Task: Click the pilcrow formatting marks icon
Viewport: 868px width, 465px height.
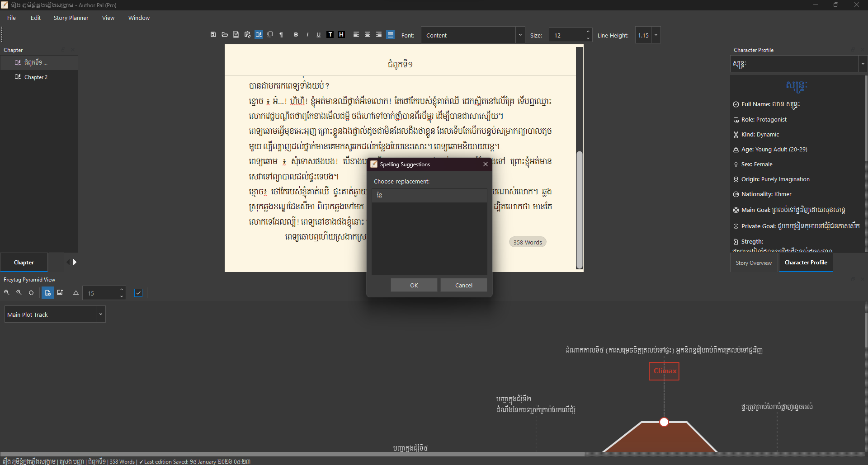Action: point(281,34)
